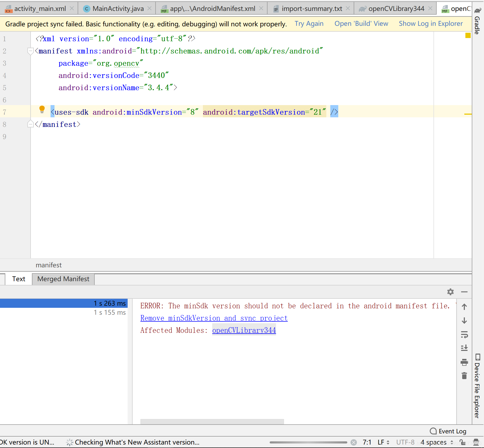Viewport: 484px width, 448px height.
Task: Click Try Again for Gradle sync
Action: click(x=309, y=24)
